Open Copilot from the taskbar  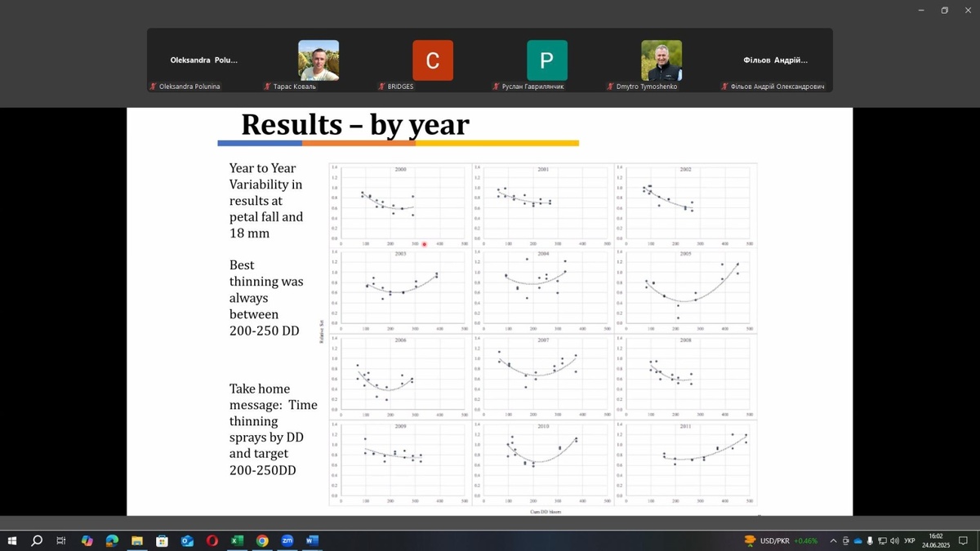click(87, 540)
